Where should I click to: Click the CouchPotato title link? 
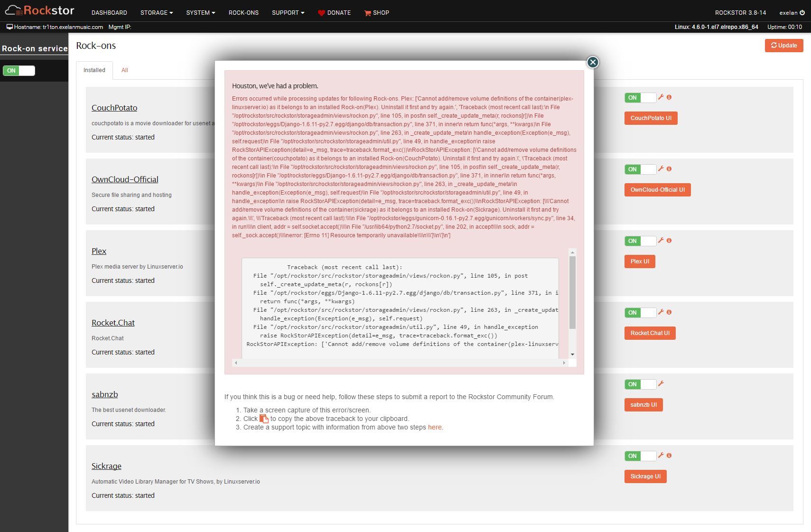[x=114, y=108]
